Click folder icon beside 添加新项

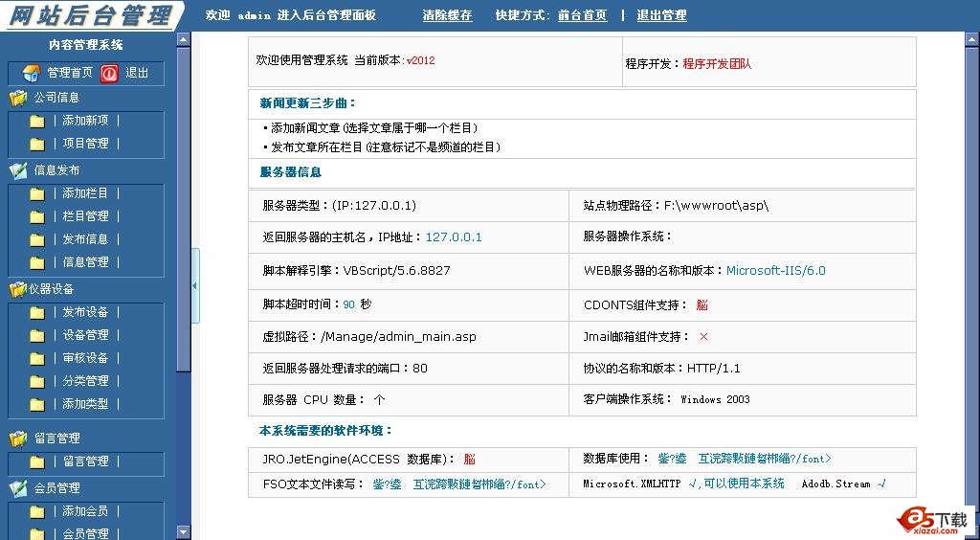point(37,121)
